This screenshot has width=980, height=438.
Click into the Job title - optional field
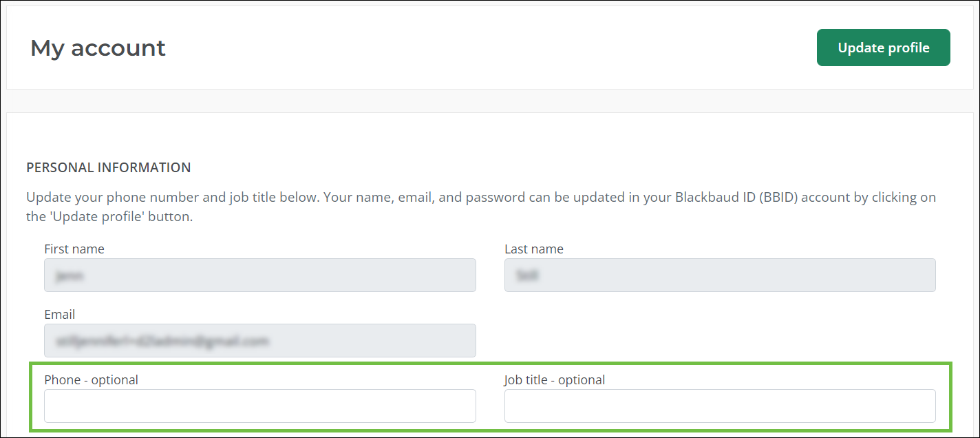pyautogui.click(x=719, y=406)
